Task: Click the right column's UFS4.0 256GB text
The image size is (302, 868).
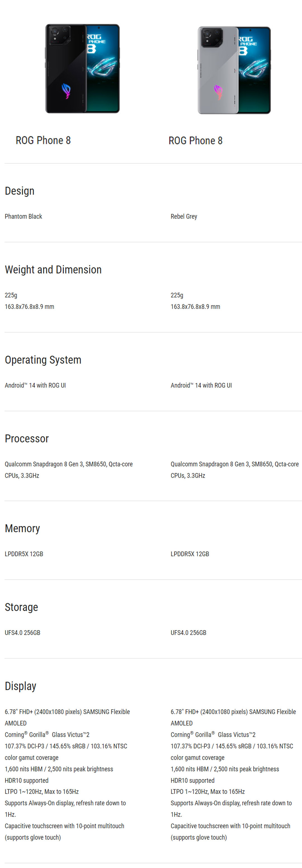Action: [188, 633]
